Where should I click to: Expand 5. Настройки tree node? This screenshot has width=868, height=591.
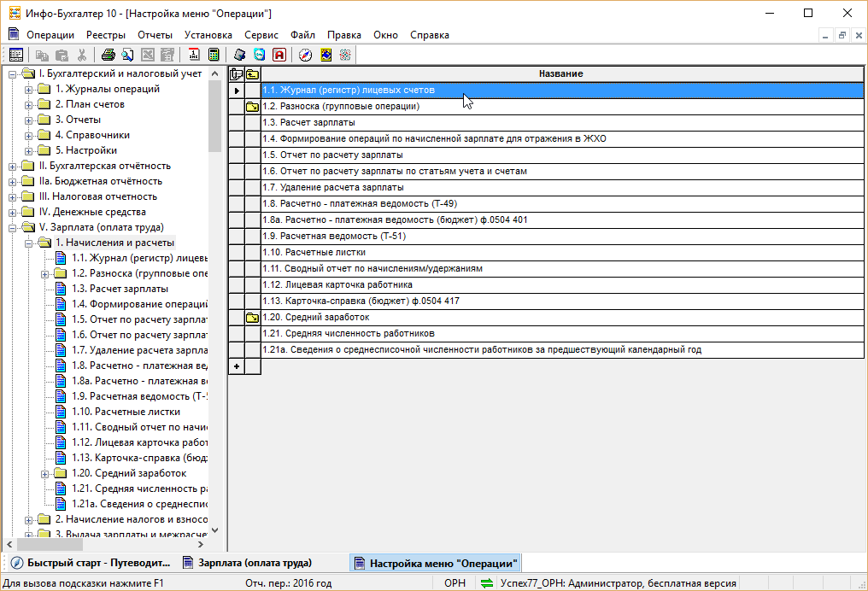coord(28,151)
